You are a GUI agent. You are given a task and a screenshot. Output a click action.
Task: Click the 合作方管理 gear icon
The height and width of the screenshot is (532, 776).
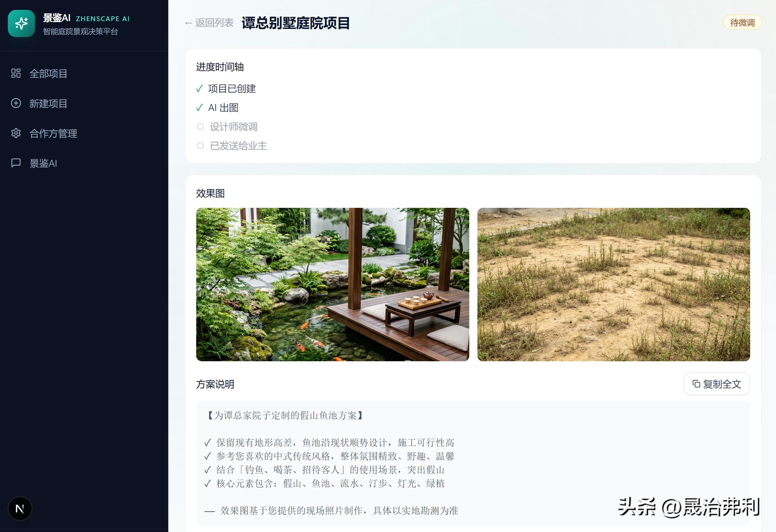click(16, 133)
